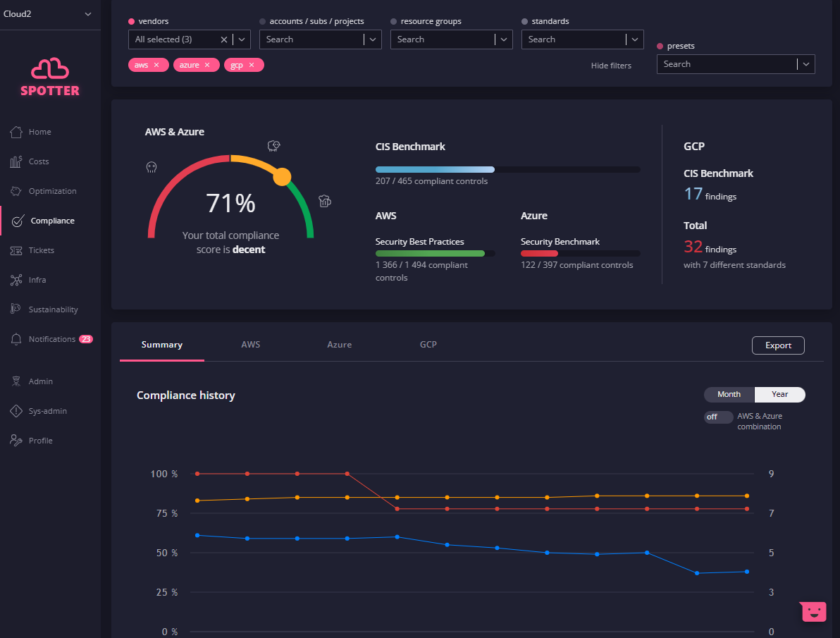Expand the vendors dropdown arrow

tap(242, 39)
